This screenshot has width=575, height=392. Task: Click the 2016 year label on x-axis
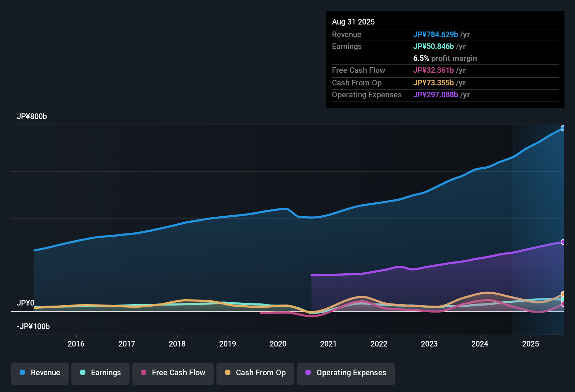coord(76,344)
